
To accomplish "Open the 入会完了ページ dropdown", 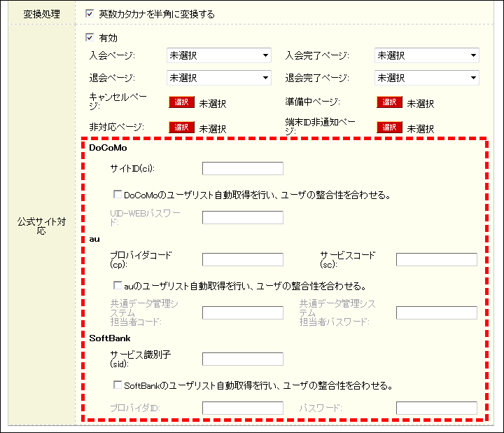I will (x=427, y=55).
